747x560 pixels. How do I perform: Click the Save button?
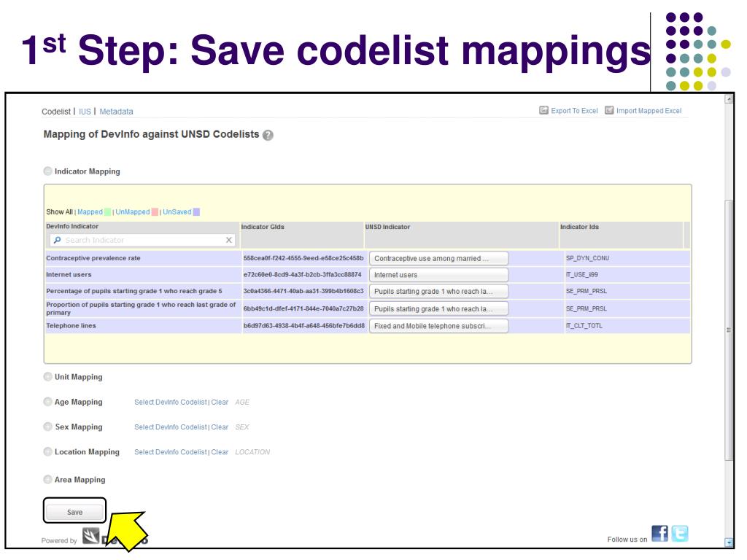(x=75, y=512)
